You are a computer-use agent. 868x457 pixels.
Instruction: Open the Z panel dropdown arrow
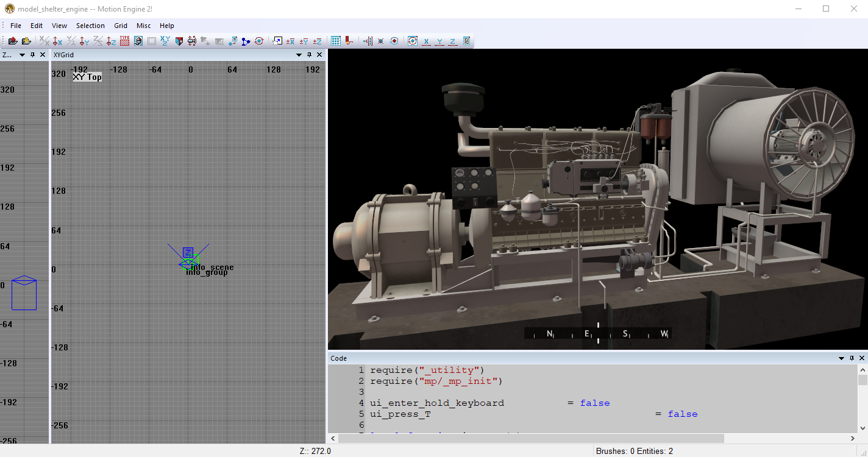[22, 55]
